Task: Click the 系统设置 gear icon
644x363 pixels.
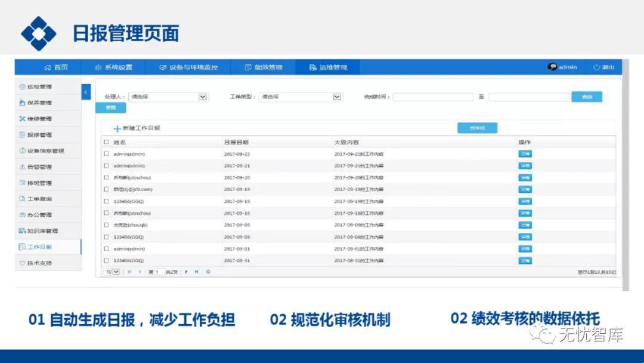Action: pos(98,67)
